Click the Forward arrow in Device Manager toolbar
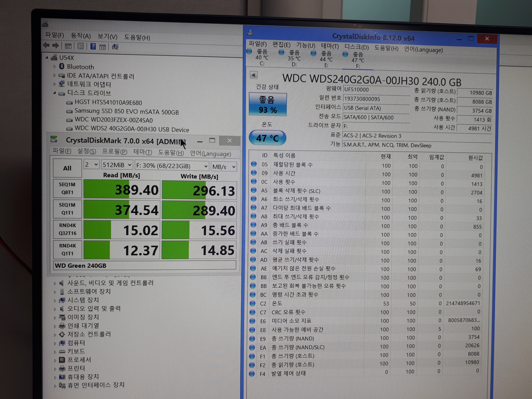 coord(56,45)
